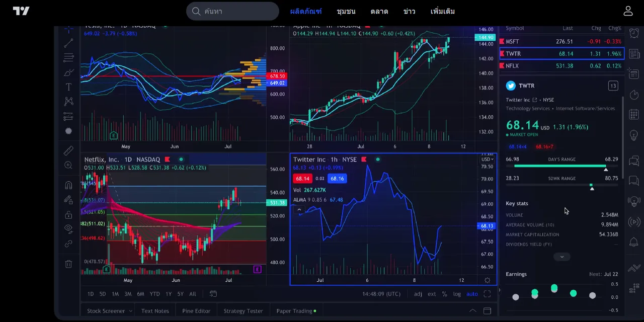Expand more key stats with chevron
Viewport: 644px width, 322px height.
562,257
